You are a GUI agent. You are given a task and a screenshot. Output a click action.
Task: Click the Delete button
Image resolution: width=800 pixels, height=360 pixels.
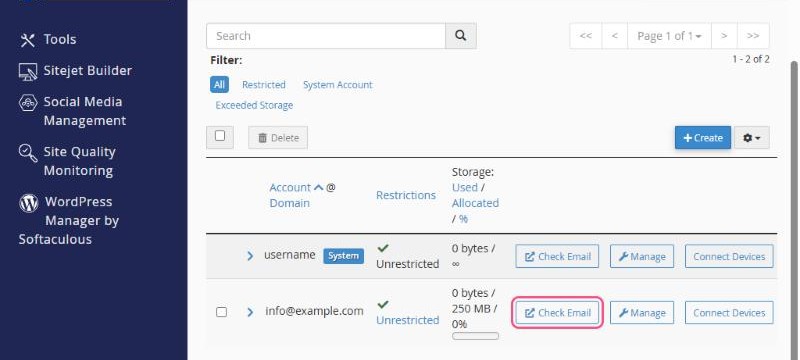[278, 138]
